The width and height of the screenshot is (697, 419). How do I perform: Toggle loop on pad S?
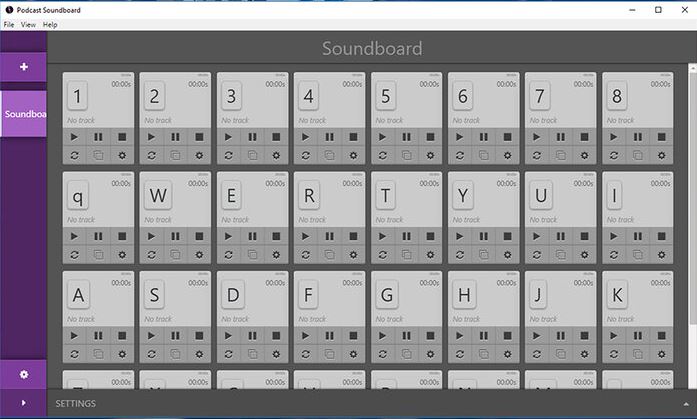(x=152, y=355)
